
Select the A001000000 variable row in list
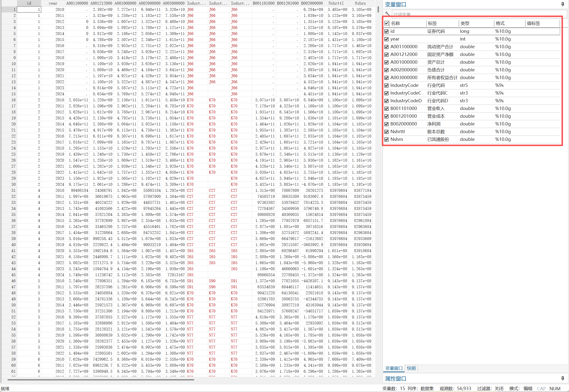404,62
